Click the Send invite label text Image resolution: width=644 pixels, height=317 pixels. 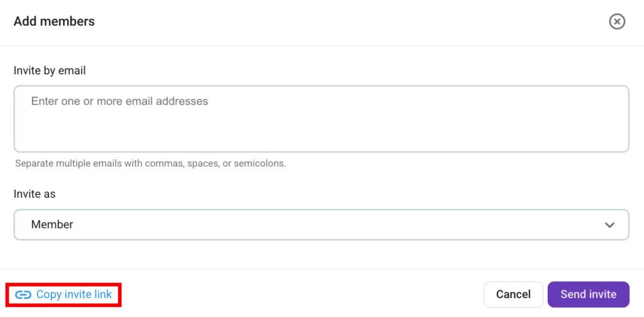(x=588, y=294)
